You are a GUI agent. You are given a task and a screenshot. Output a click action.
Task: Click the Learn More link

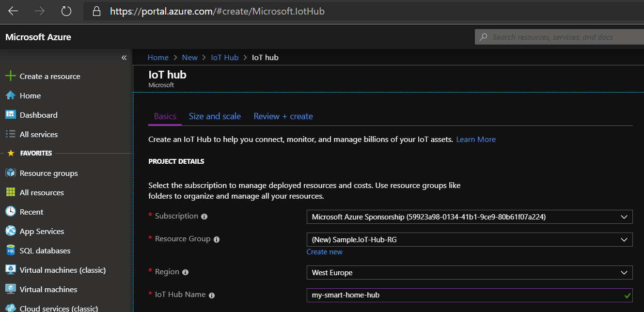pos(476,139)
